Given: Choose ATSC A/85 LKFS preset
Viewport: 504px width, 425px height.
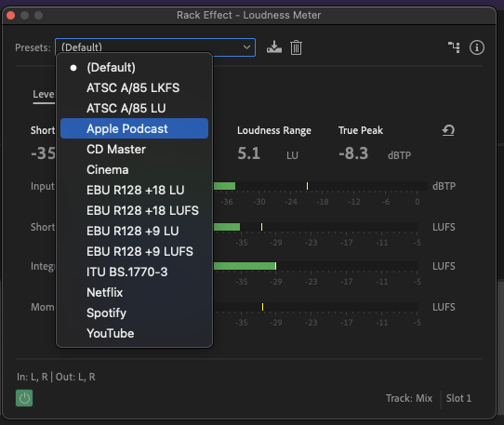Looking at the screenshot, I should click(134, 87).
